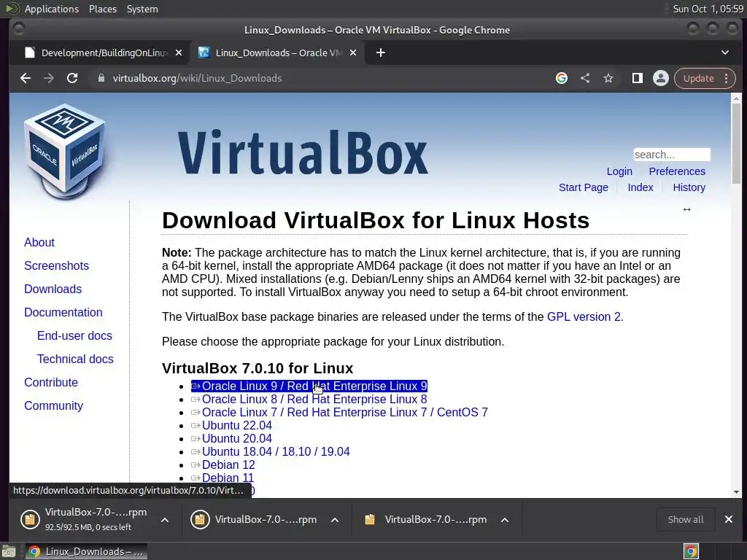This screenshot has height=560, width=747.
Task: Open the Chrome side panel icon
Action: [x=638, y=78]
